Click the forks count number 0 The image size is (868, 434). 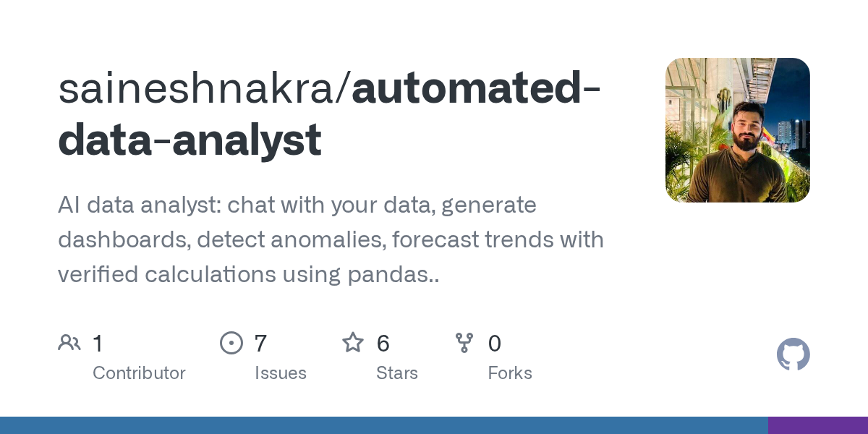[495, 344]
